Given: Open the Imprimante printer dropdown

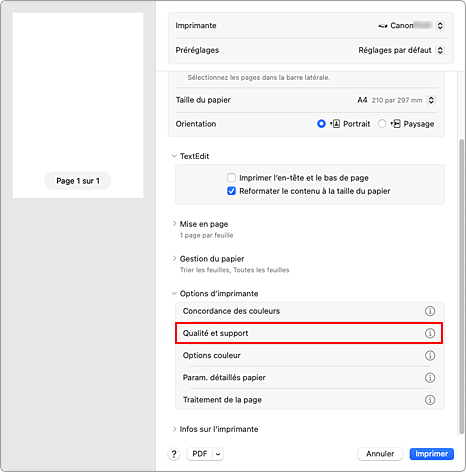Looking at the screenshot, I should (440, 26).
